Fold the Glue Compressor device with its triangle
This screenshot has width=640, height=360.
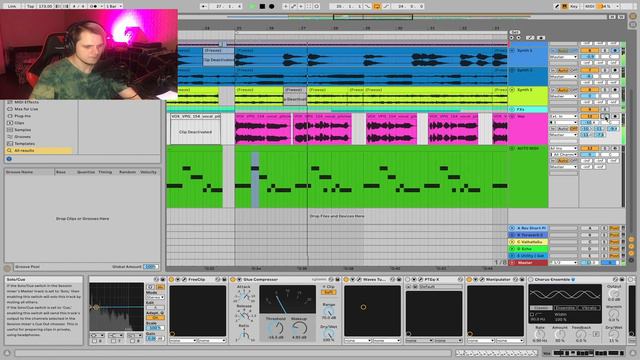(x=239, y=280)
